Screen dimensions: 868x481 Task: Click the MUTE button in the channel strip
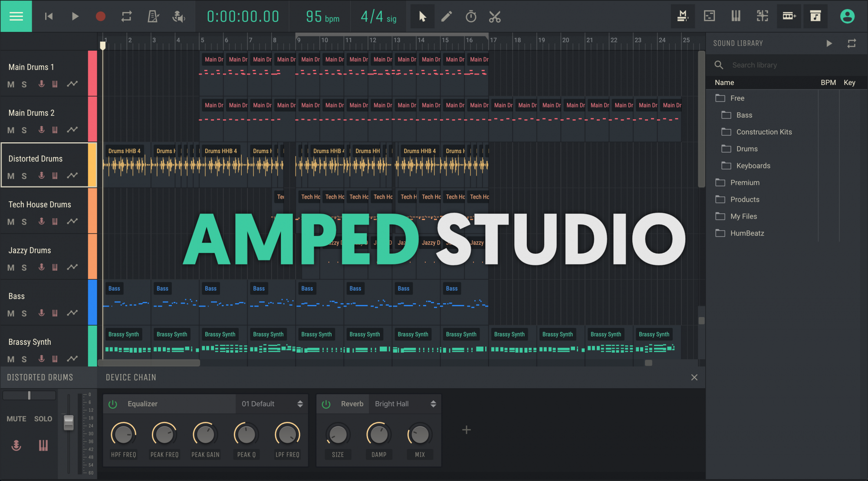coord(16,419)
